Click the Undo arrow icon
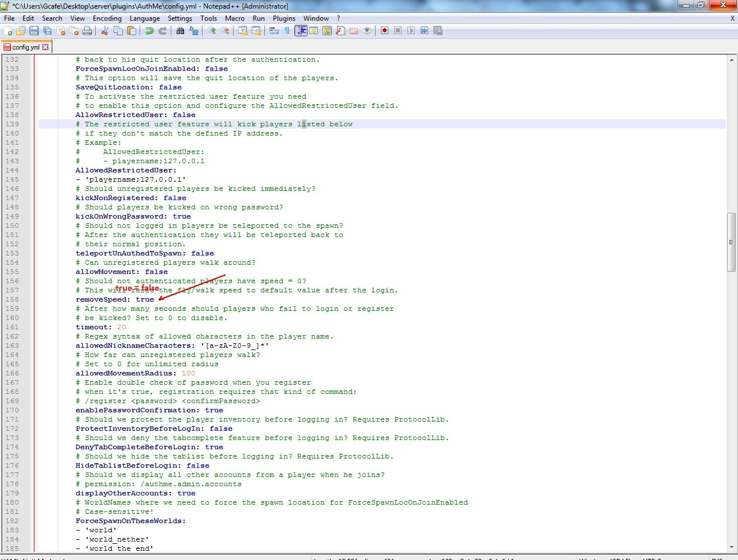This screenshot has height=560, width=738. point(149,31)
